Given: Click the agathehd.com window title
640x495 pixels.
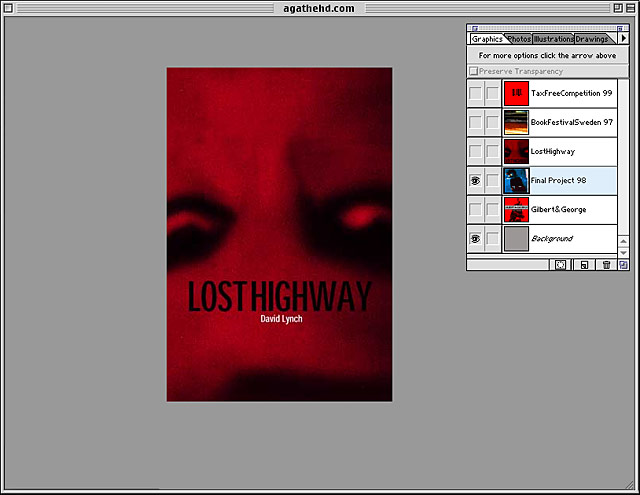Looking at the screenshot, I should pos(319,8).
